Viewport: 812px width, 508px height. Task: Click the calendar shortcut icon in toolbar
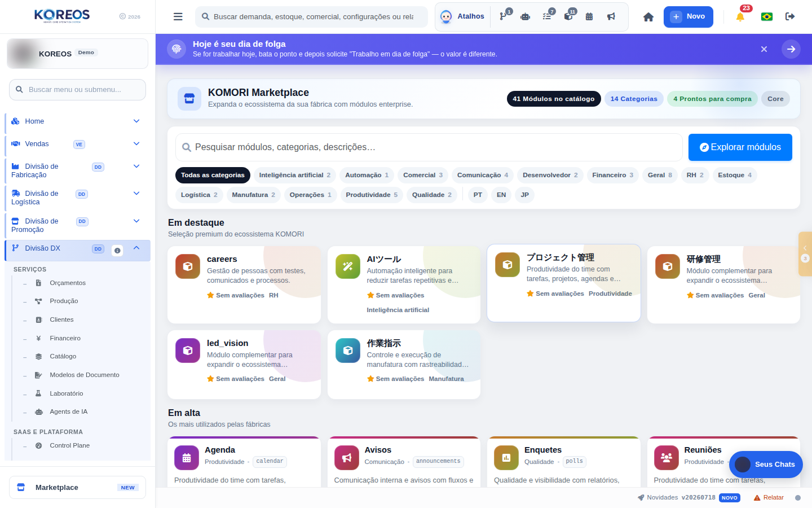589,16
